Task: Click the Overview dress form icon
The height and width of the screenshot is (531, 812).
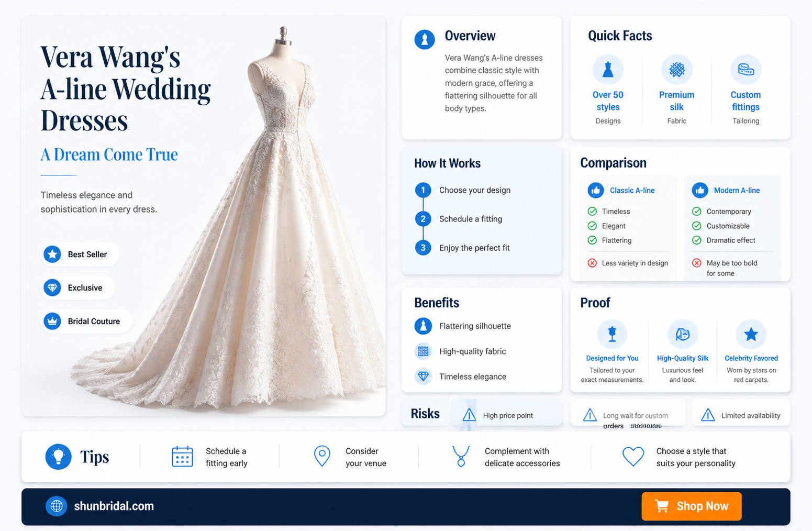Action: 425,39
